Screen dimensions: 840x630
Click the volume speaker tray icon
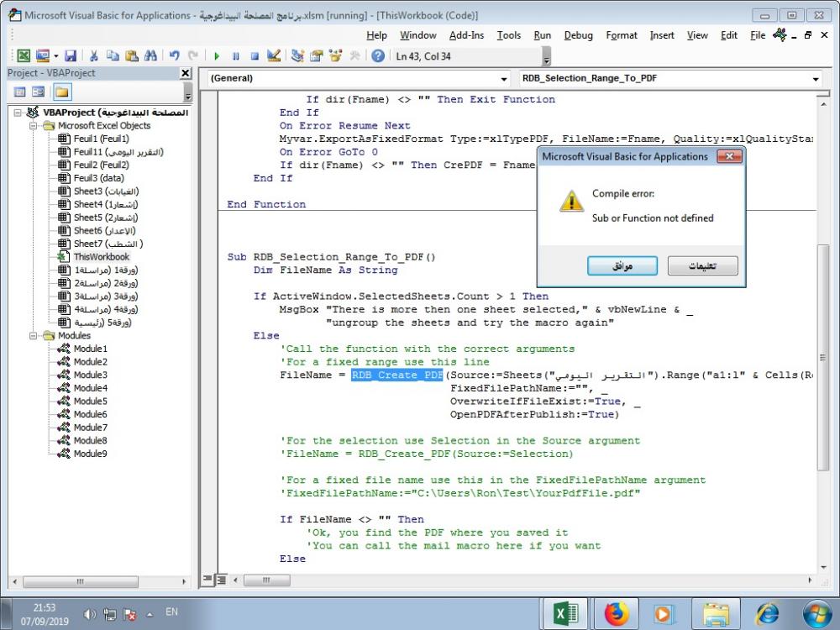tap(90, 615)
